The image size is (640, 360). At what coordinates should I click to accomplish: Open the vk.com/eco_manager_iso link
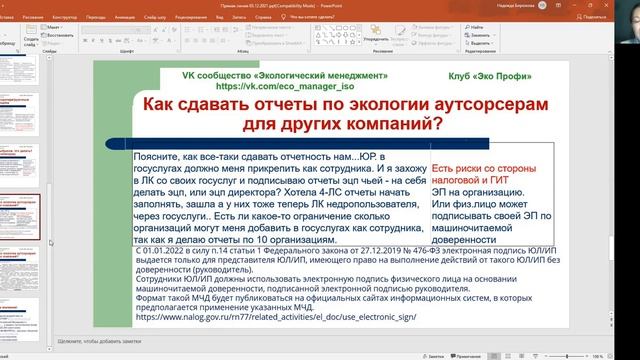(285, 86)
